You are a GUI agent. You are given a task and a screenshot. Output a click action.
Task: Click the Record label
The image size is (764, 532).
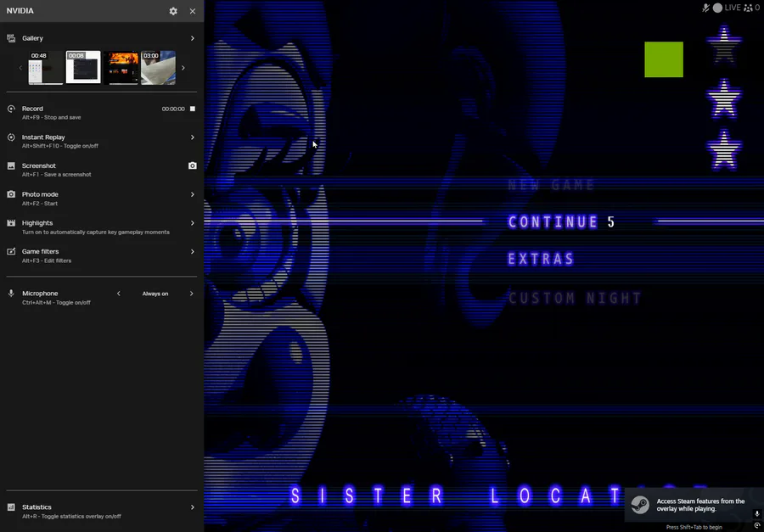(x=32, y=109)
